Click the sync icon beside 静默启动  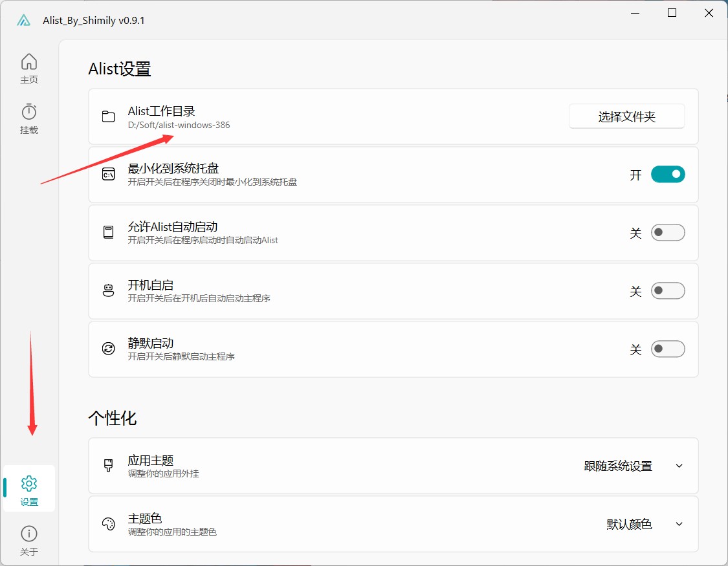click(x=109, y=349)
